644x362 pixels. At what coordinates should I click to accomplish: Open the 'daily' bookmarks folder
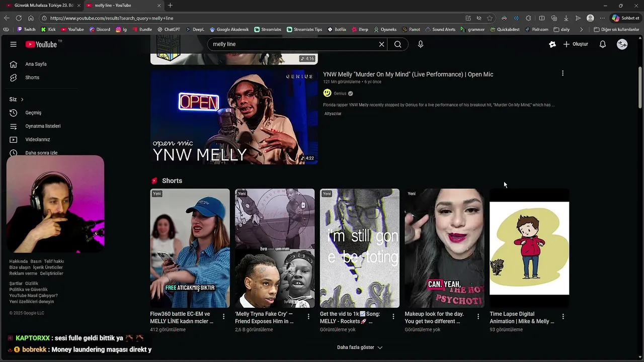pyautogui.click(x=562, y=30)
